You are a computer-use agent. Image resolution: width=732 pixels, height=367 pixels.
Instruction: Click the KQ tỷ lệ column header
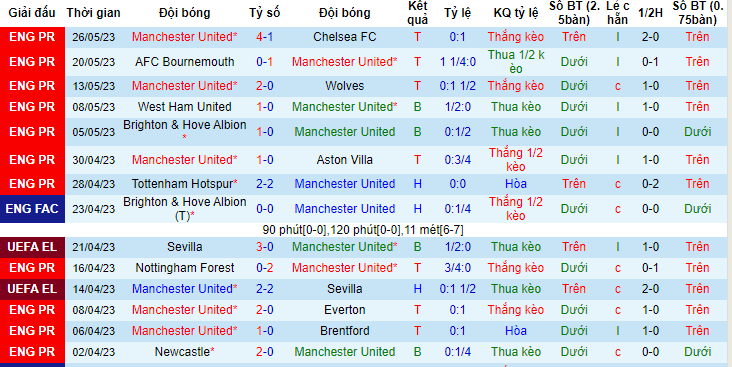click(x=515, y=13)
